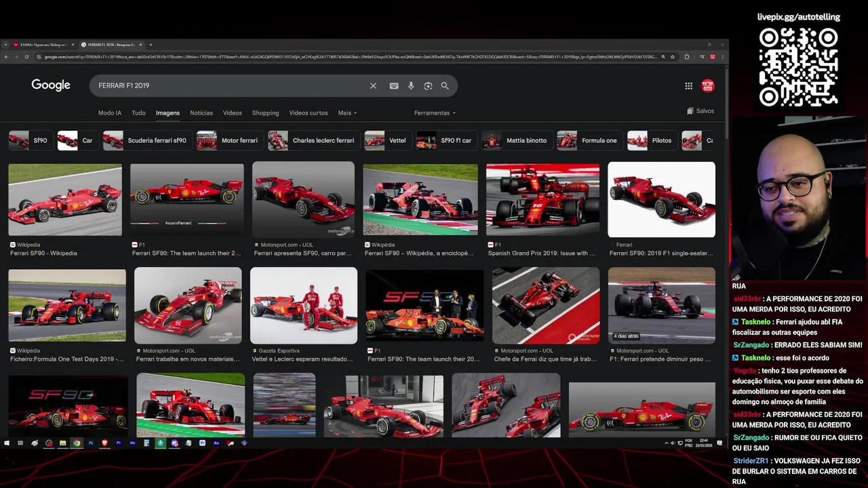The image size is (868, 488).
Task: Open the on-screen keyboard input tool
Action: pyautogui.click(x=394, y=85)
